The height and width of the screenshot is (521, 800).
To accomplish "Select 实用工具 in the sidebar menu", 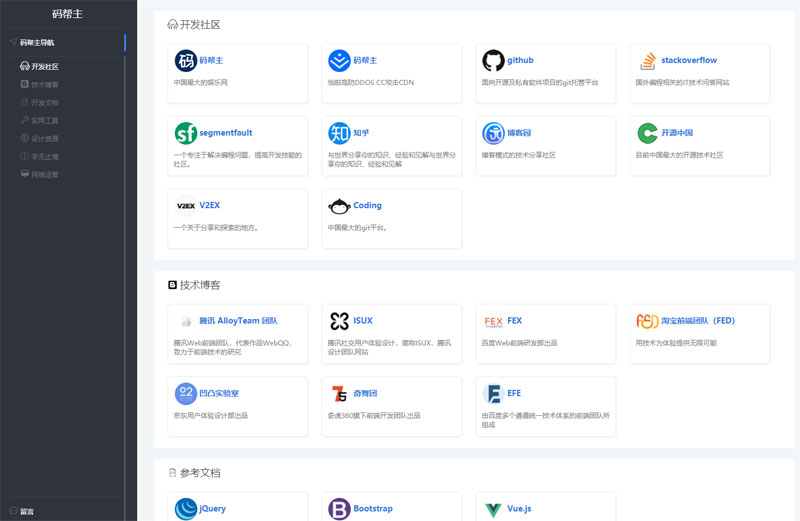I will (x=45, y=120).
